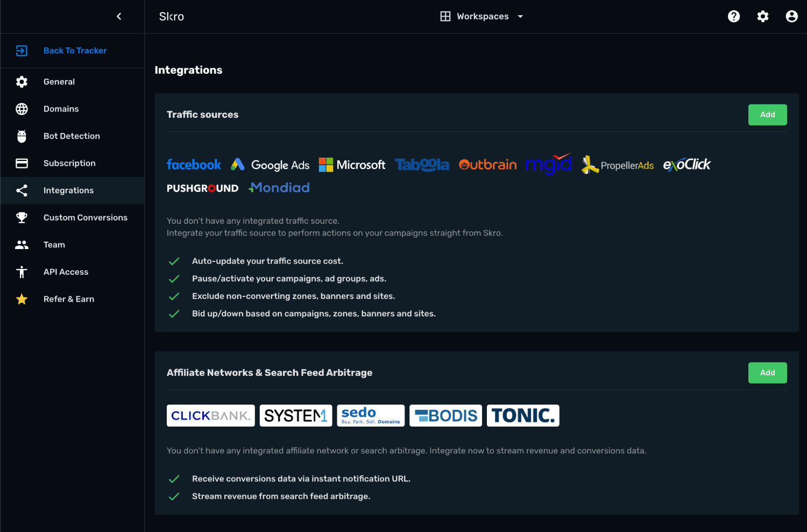Open the help question mark icon
The width and height of the screenshot is (807, 532).
point(734,16)
